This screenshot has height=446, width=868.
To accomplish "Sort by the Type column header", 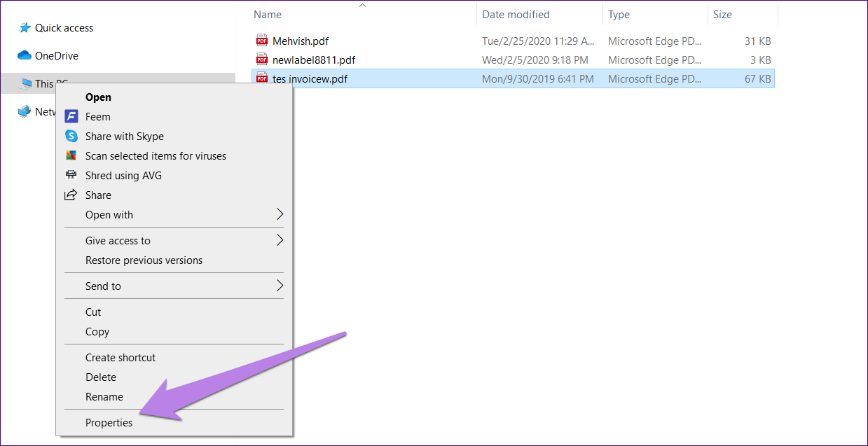I will pyautogui.click(x=619, y=15).
